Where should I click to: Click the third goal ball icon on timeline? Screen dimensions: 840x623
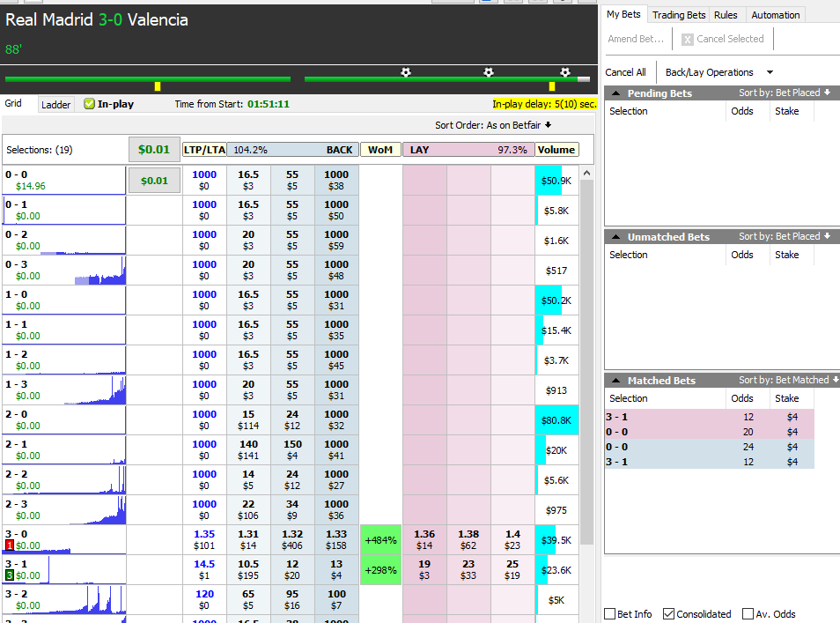[x=564, y=72]
